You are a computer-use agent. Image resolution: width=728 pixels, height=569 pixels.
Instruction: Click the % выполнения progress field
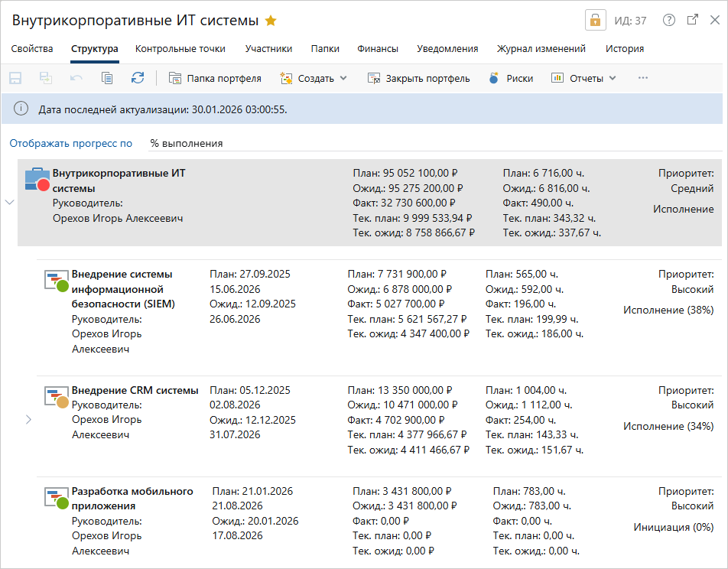[x=187, y=143]
